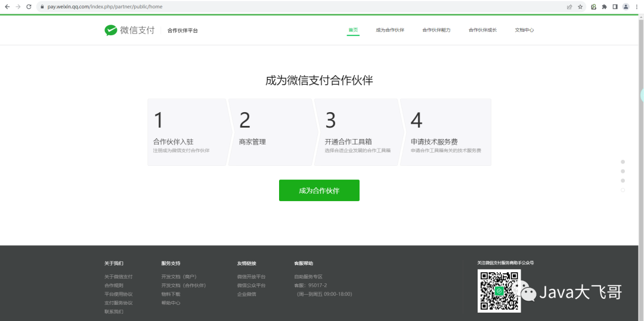The width and height of the screenshot is (644, 321).
Task: Click the QR code image in footer
Action: (x=499, y=291)
